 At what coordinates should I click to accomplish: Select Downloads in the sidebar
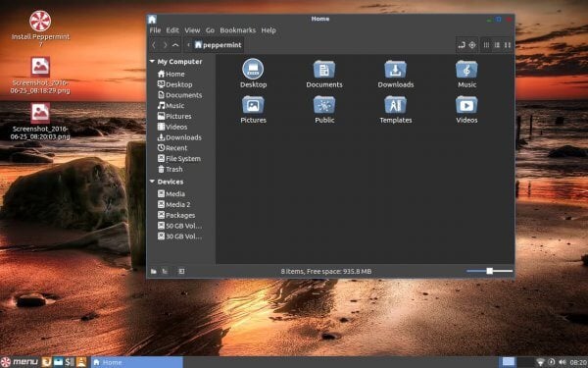coord(180,137)
